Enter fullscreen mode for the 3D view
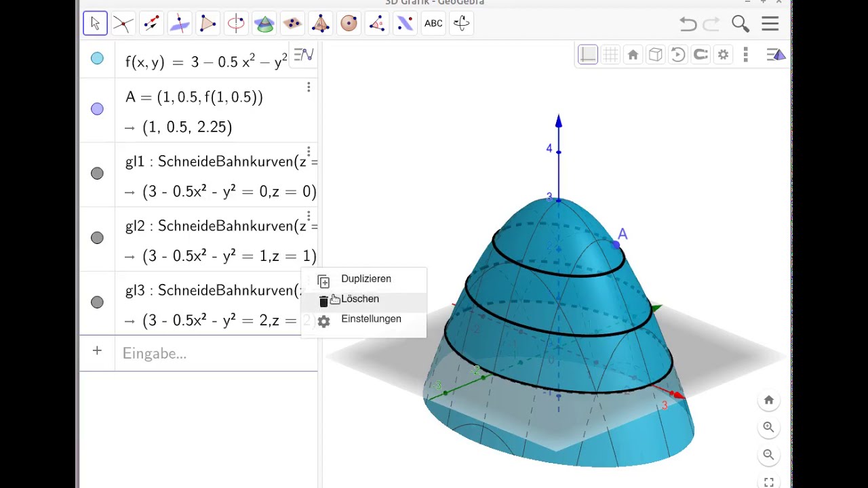This screenshot has height=488, width=868. pyautogui.click(x=769, y=482)
